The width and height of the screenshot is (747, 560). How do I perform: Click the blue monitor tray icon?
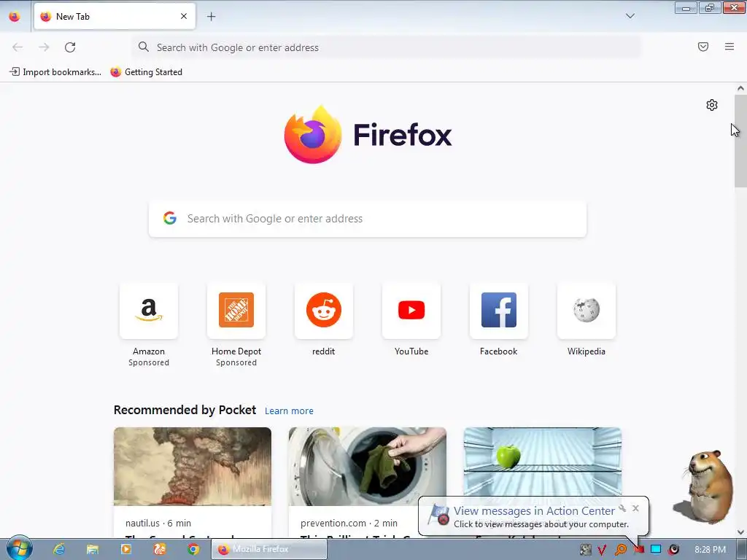pos(656,550)
